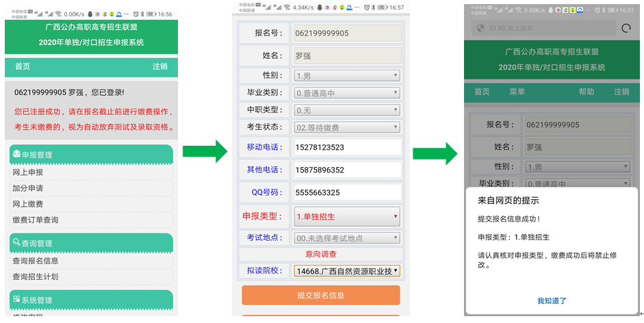
Task: Open the 网上缴费 link
Action: pos(28,204)
